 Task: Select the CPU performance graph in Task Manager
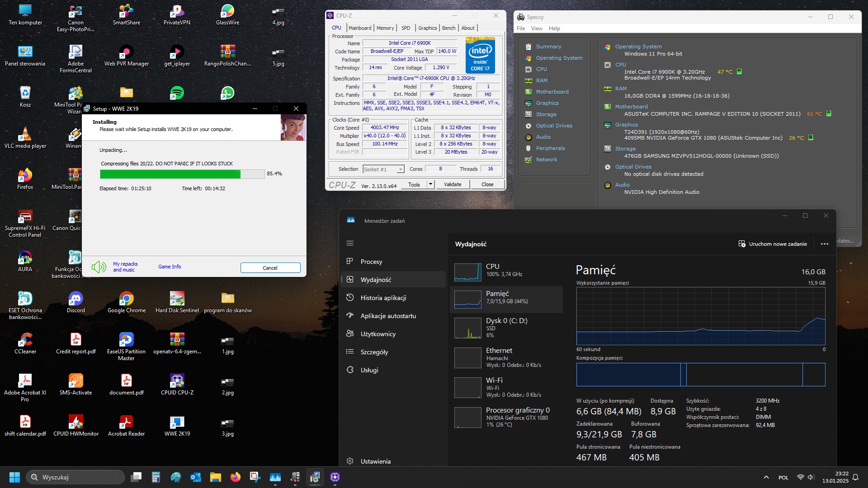click(467, 272)
